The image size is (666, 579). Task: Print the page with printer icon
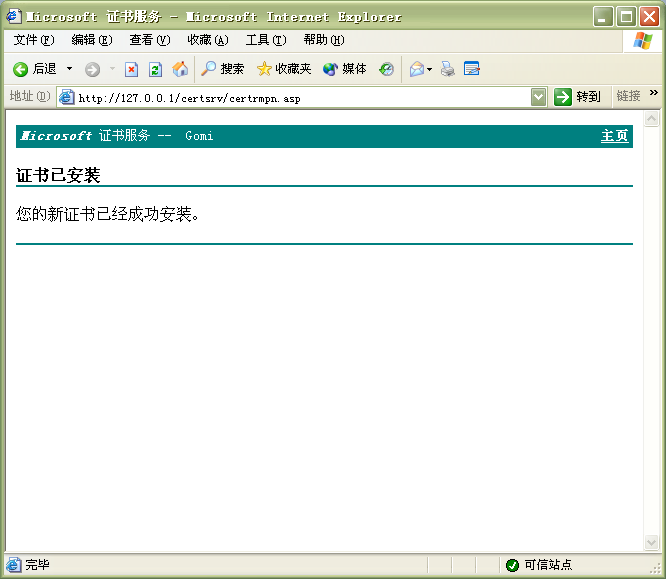[447, 69]
